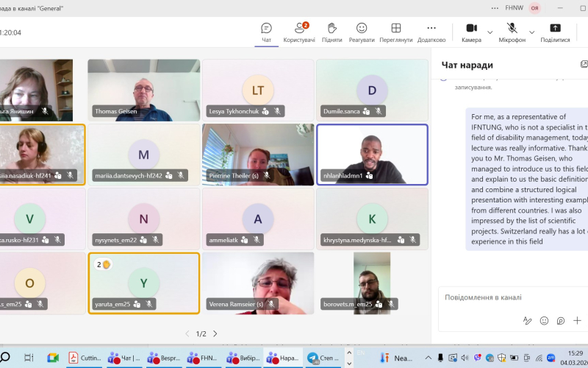The image size is (588, 368).
Task: Switch to Teams Чат window in taskbar
Action: [124, 358]
